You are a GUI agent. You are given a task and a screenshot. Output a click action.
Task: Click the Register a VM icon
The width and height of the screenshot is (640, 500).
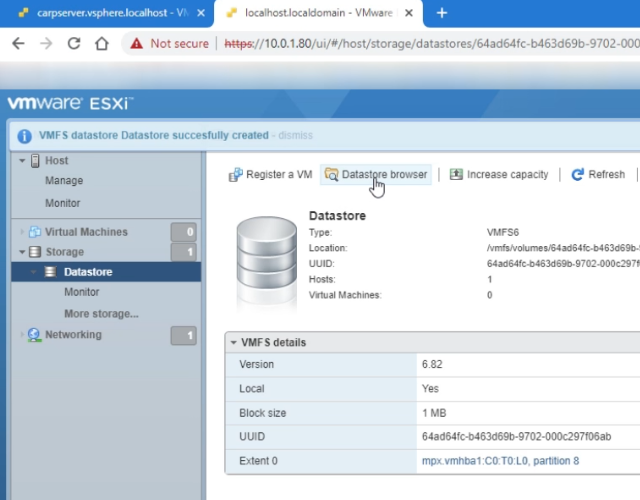(236, 175)
